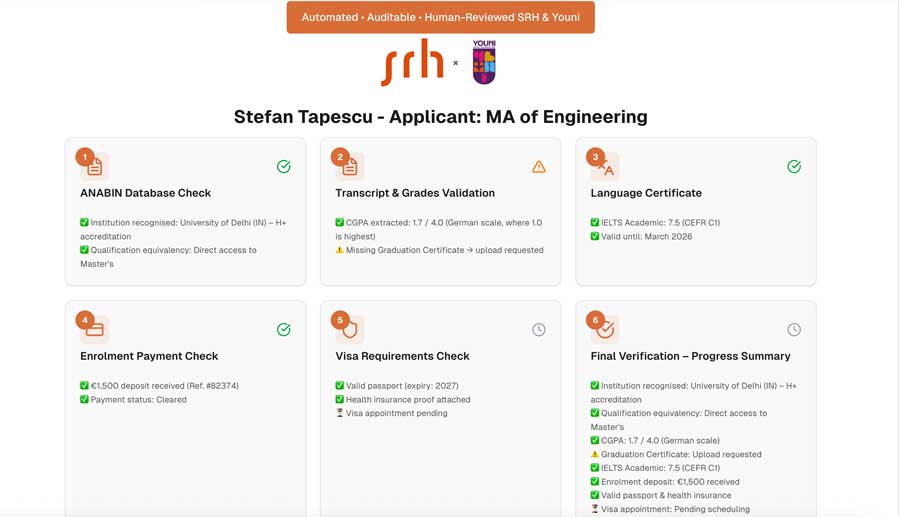
Task: Click the green check status on Language Certificate
Action: click(794, 167)
